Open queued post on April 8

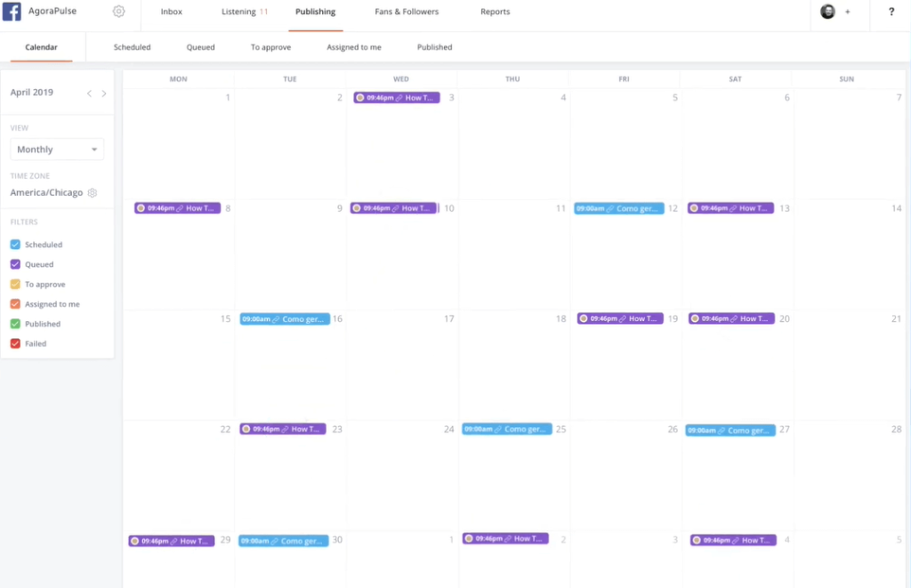[x=177, y=208]
